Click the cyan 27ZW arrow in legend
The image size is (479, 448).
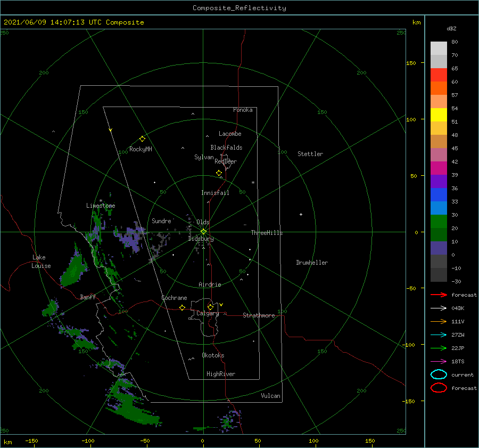pyautogui.click(x=439, y=335)
